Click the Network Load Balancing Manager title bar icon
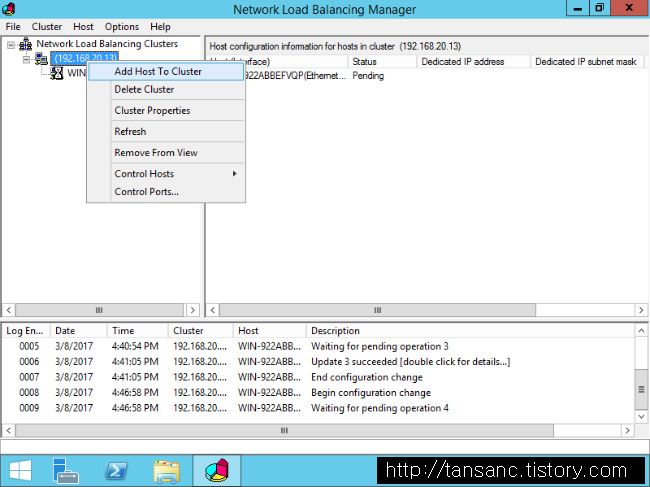 click(x=9, y=9)
